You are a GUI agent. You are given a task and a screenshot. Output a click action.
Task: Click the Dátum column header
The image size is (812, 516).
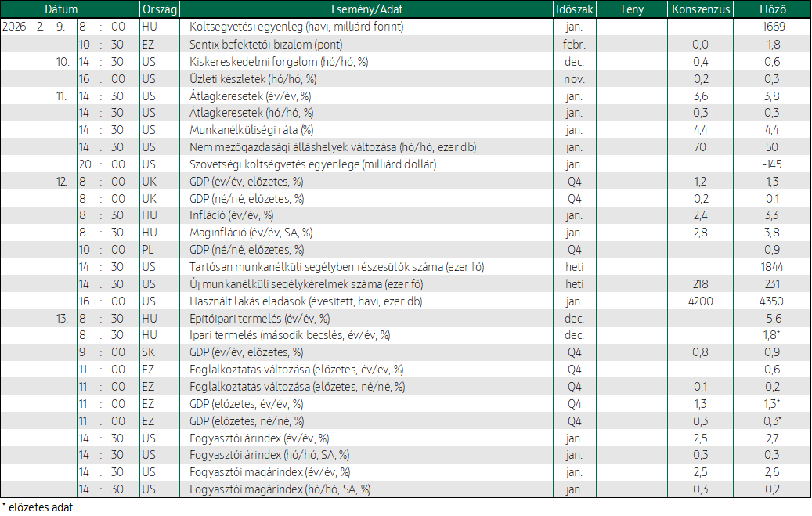61,9
